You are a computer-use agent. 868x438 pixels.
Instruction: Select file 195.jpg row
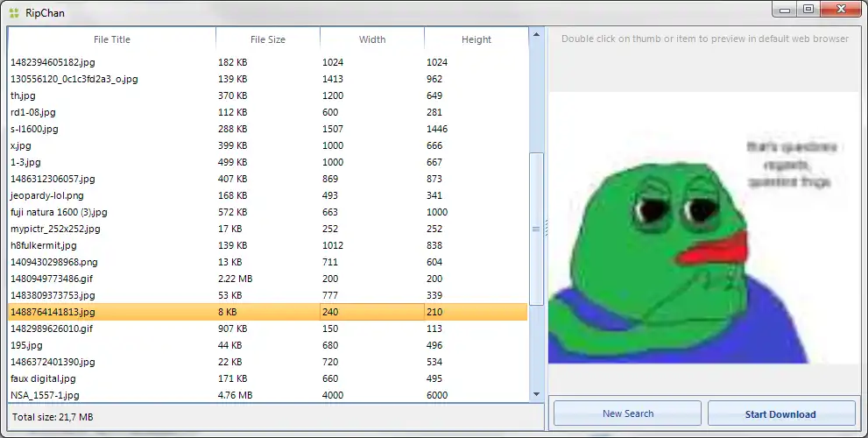click(x=268, y=345)
